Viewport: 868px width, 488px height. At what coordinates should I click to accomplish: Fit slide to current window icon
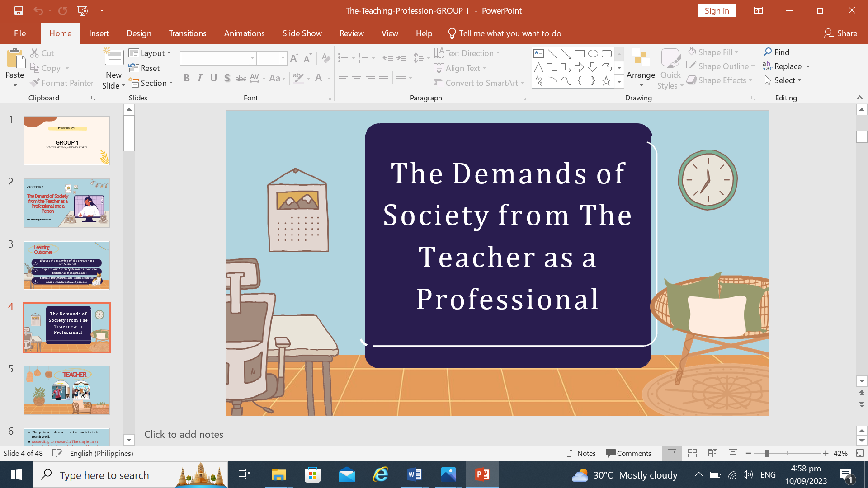coord(860,453)
